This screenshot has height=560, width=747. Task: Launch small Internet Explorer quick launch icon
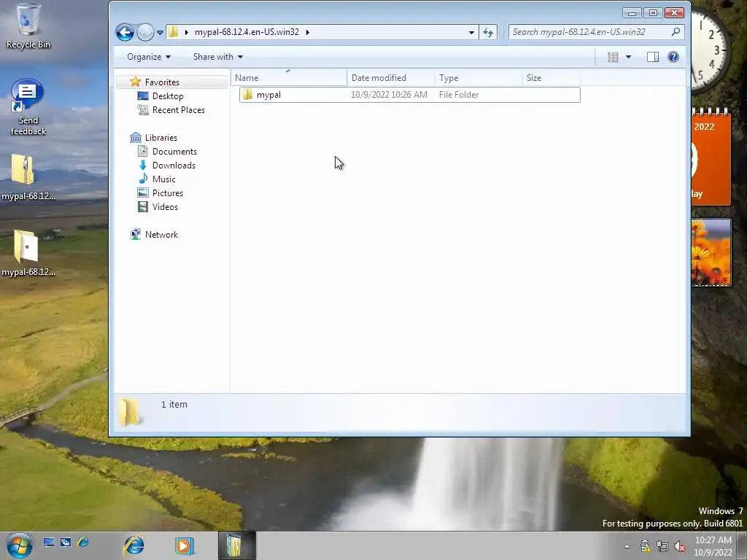point(83,542)
